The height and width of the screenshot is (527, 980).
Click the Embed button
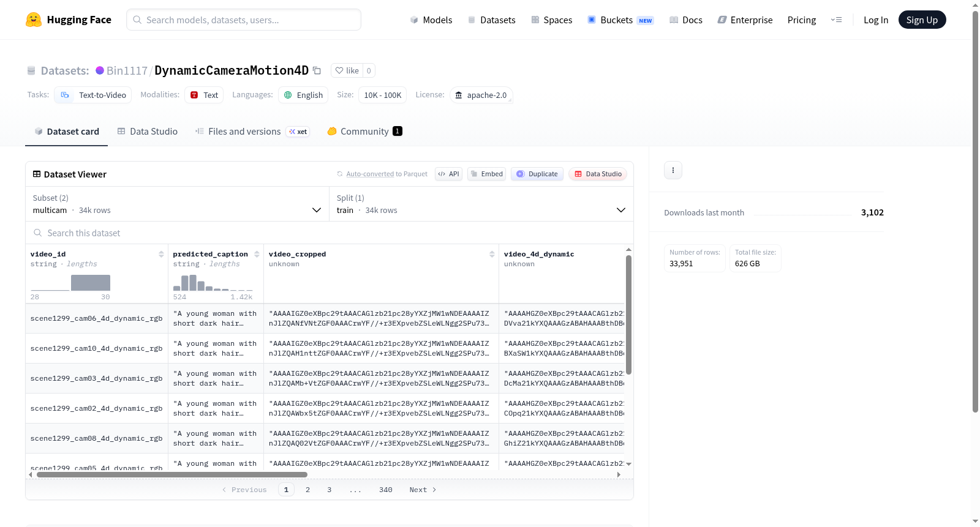487,174
